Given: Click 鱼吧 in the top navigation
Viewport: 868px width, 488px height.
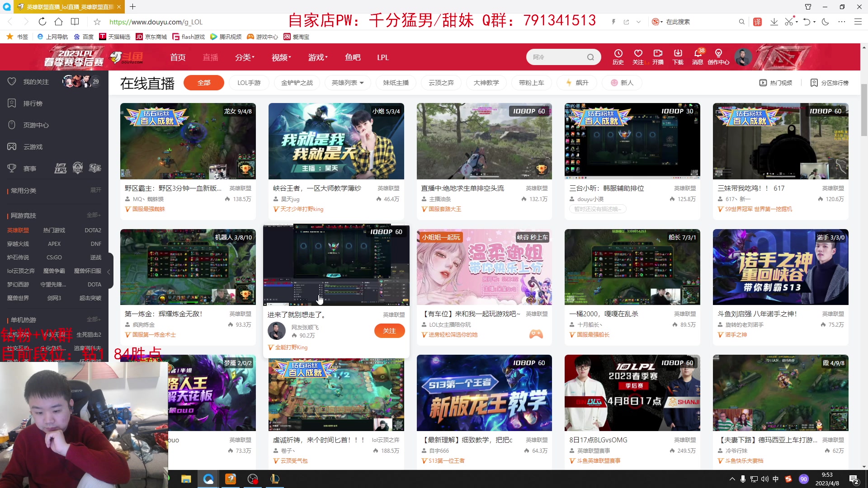Looking at the screenshot, I should pos(353,57).
